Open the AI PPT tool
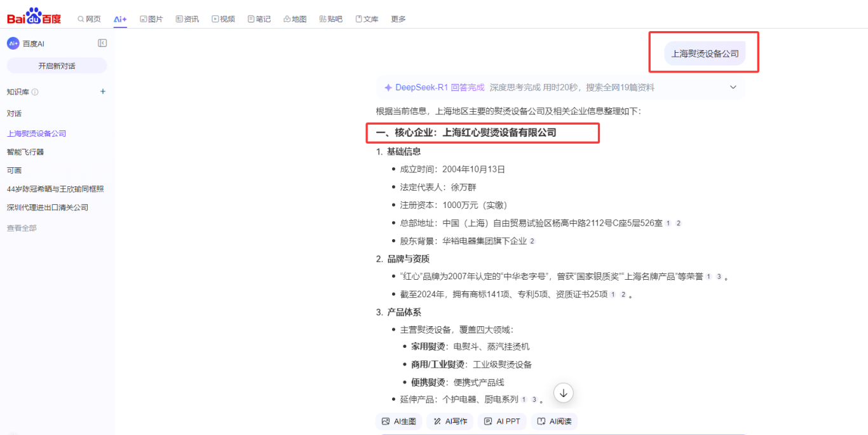 tap(502, 421)
